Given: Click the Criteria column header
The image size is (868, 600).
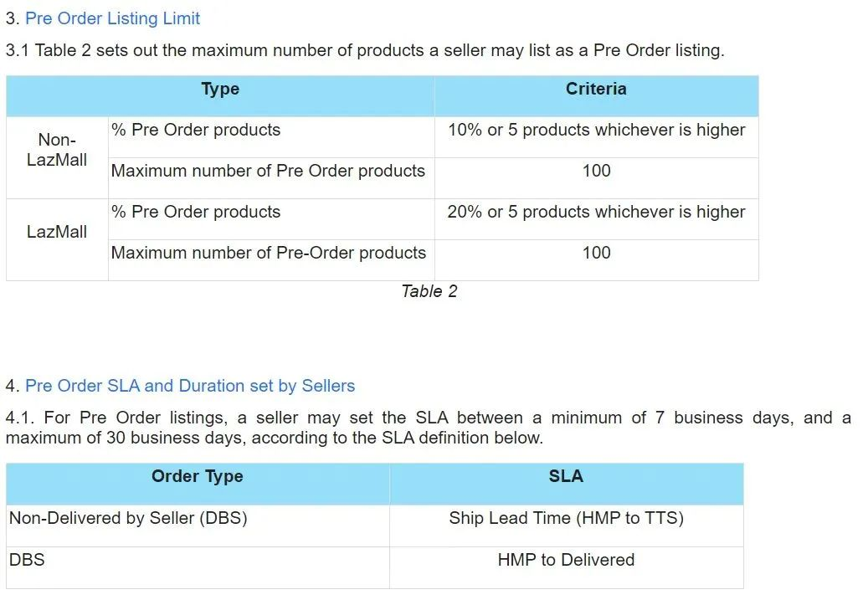Looking at the screenshot, I should click(596, 90).
